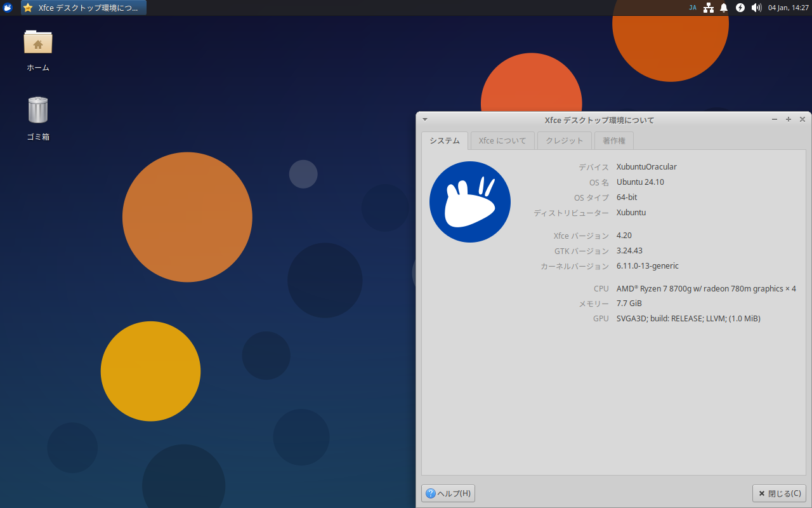Switch to the Xfce について tab
The height and width of the screenshot is (508, 812).
pyautogui.click(x=502, y=141)
